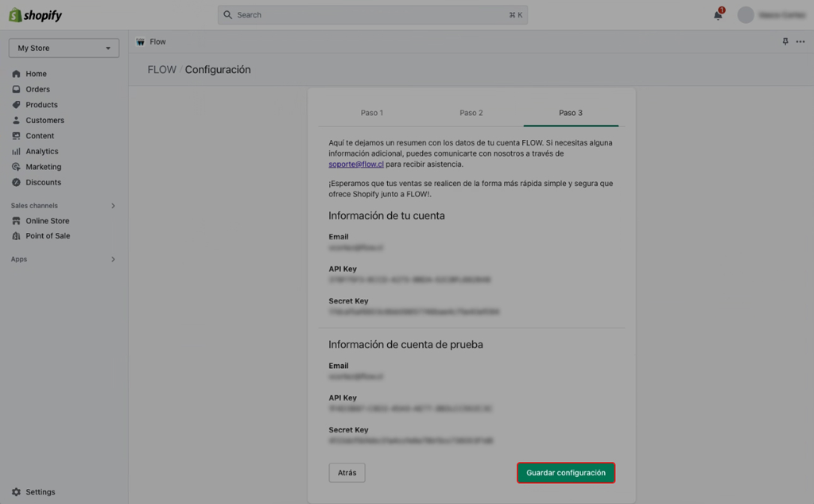This screenshot has width=814, height=504.
Task: Click the Guardar configuración button
Action: pyautogui.click(x=566, y=473)
